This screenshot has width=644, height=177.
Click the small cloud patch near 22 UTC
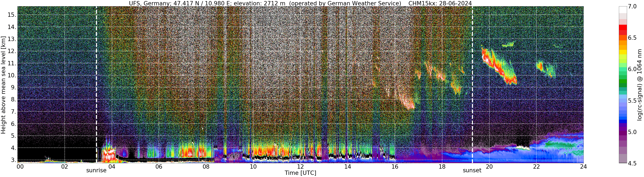pos(546,69)
